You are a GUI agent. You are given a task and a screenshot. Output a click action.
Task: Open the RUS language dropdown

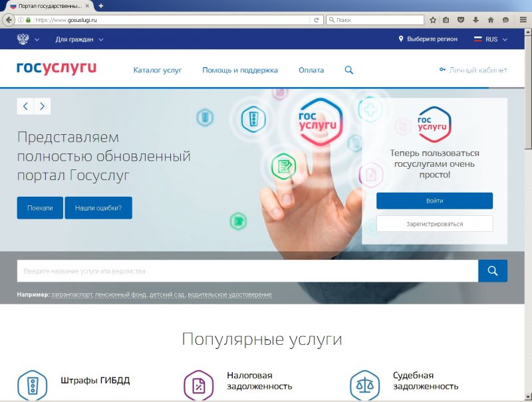[491, 39]
